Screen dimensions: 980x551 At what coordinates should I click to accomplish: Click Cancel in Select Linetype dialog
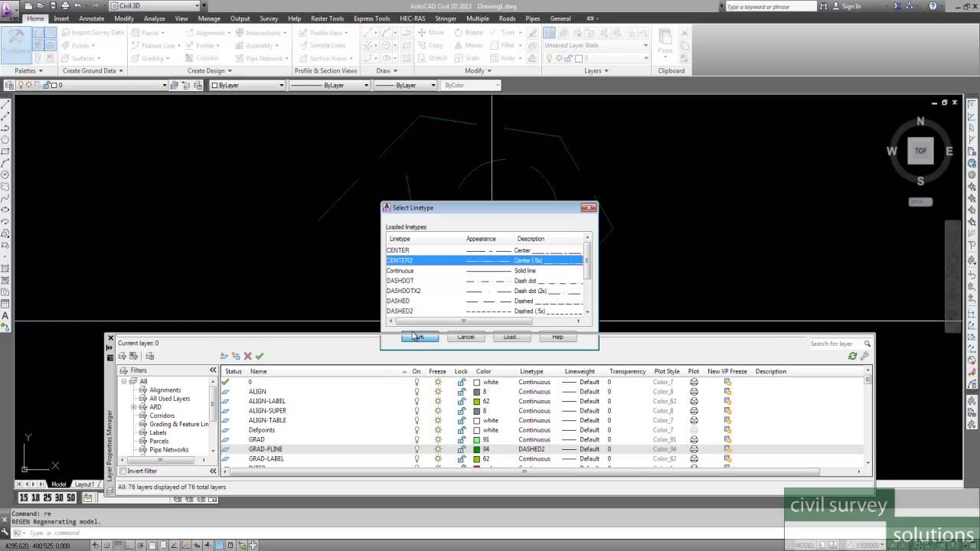point(465,337)
